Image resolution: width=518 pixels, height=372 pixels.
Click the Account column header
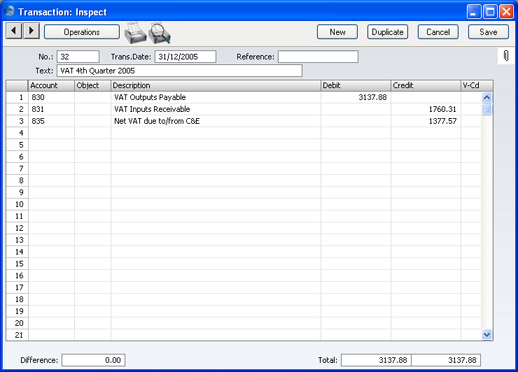click(x=51, y=86)
